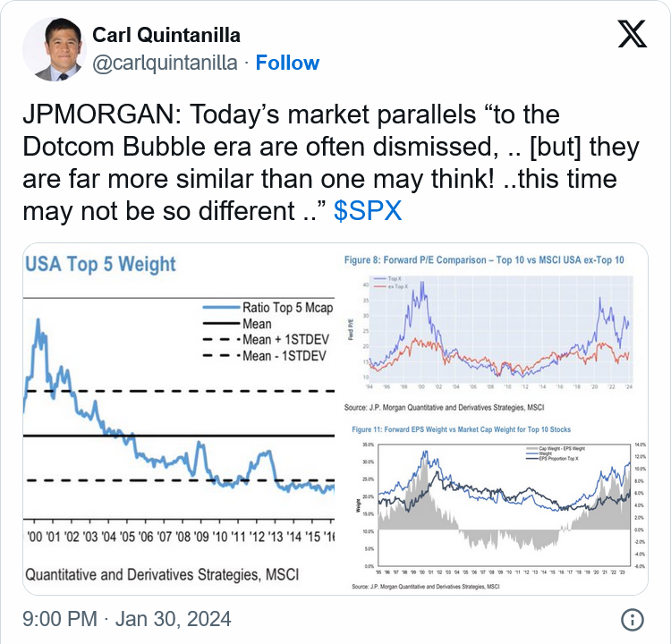Click the Quantitative and Derivatives Strategies caption
Image resolution: width=671 pixels, height=644 pixels.
click(x=162, y=574)
